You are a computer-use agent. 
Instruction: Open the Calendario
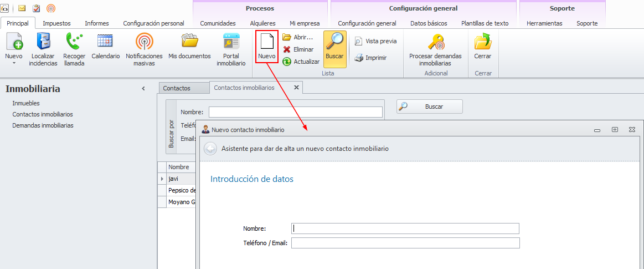(106, 47)
